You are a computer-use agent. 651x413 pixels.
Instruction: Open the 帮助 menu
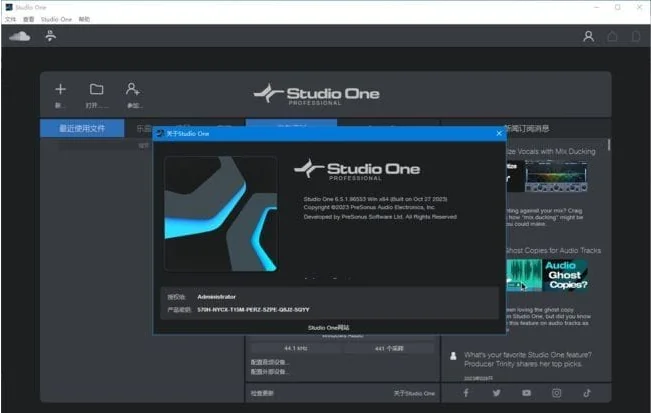84,19
